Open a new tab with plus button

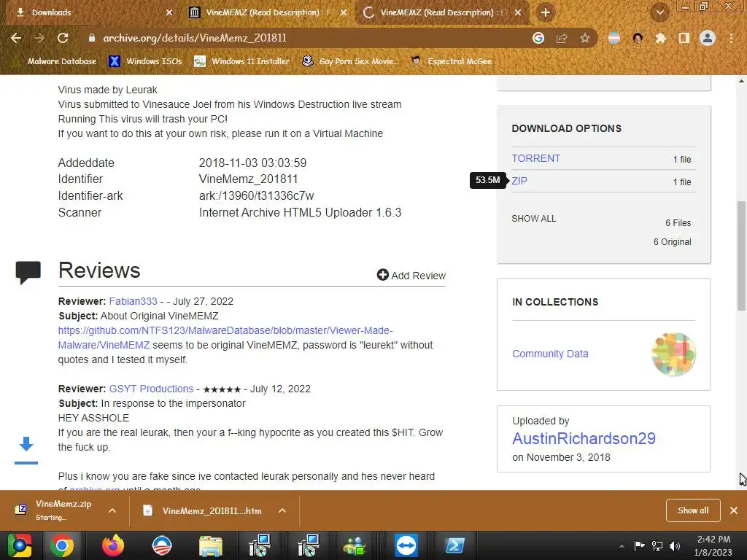point(546,13)
